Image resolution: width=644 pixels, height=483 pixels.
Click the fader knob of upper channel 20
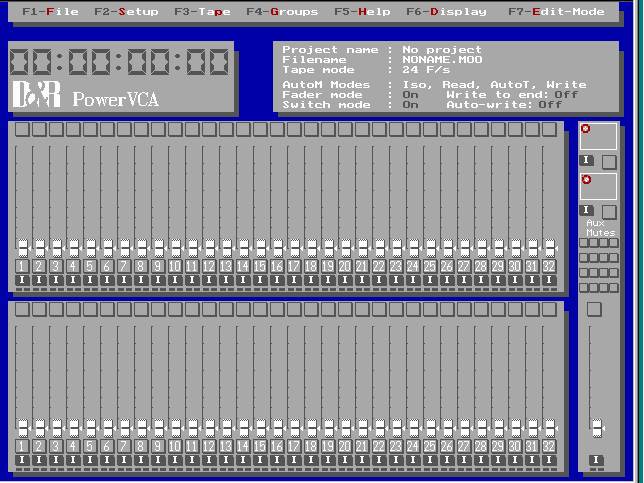coord(345,247)
